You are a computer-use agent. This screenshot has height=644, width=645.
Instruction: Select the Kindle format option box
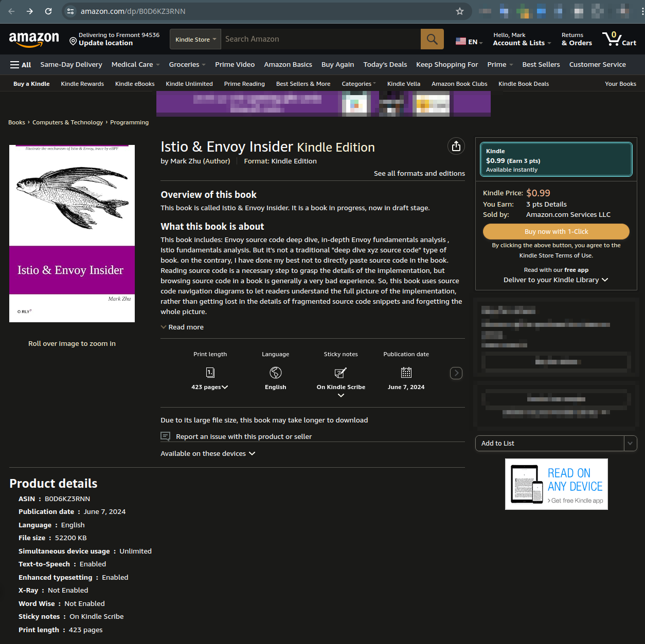pos(556,160)
